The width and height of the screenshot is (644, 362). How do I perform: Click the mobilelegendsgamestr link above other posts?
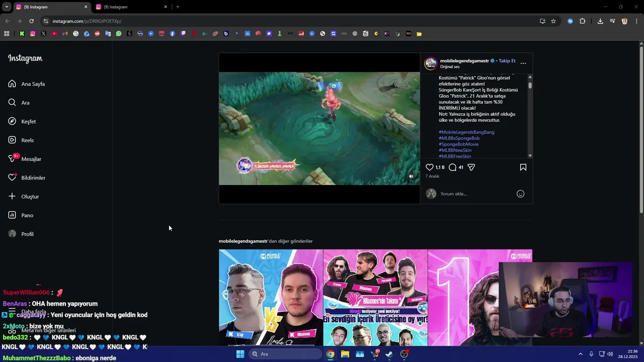click(243, 241)
